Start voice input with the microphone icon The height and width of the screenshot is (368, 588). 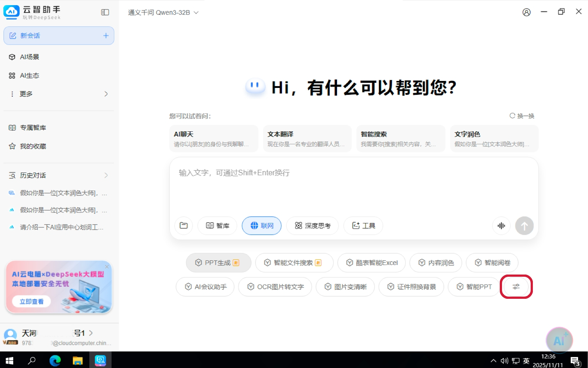(x=501, y=226)
